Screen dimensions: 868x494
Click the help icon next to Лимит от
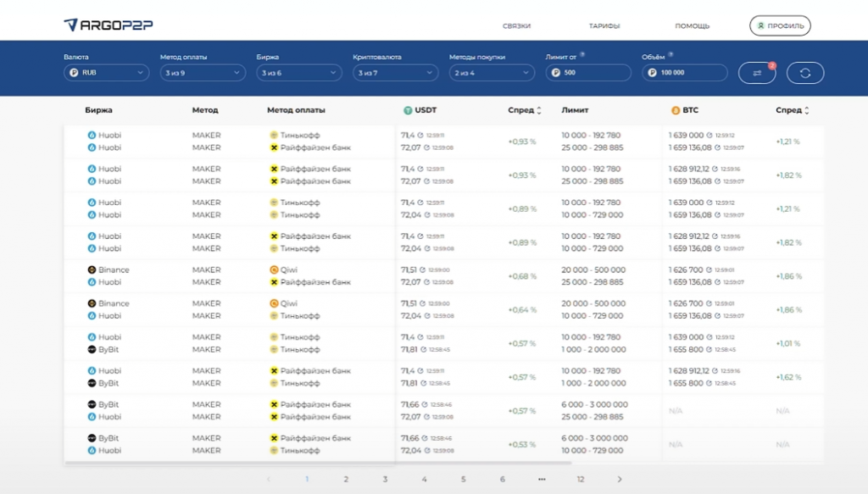(582, 55)
